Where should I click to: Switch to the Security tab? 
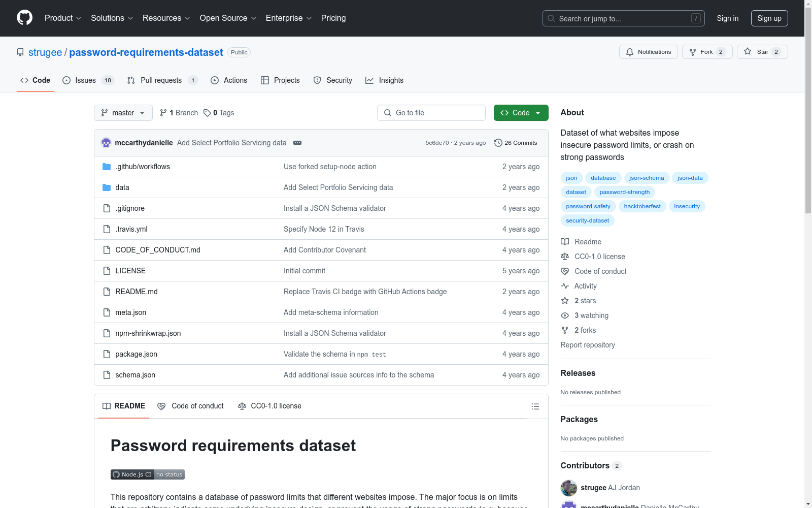tap(333, 80)
